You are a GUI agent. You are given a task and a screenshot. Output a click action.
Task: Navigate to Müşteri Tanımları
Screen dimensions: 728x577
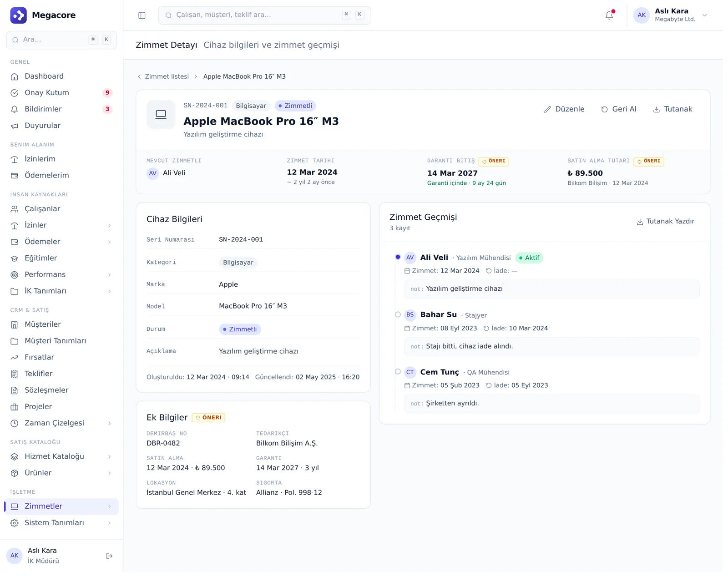click(61, 341)
